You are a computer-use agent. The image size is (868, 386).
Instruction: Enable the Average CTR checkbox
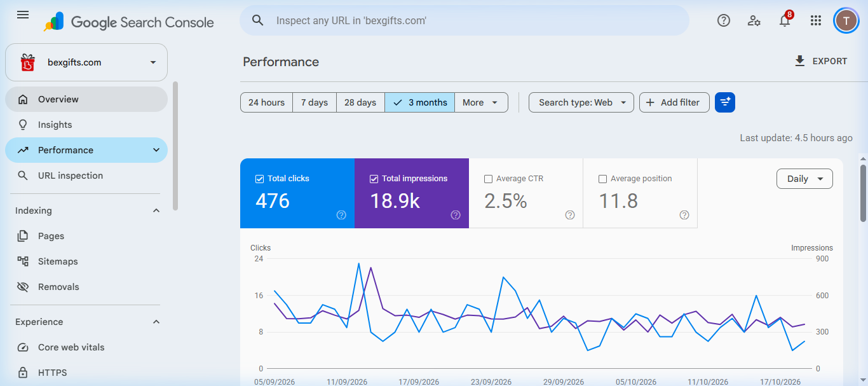pyautogui.click(x=488, y=179)
